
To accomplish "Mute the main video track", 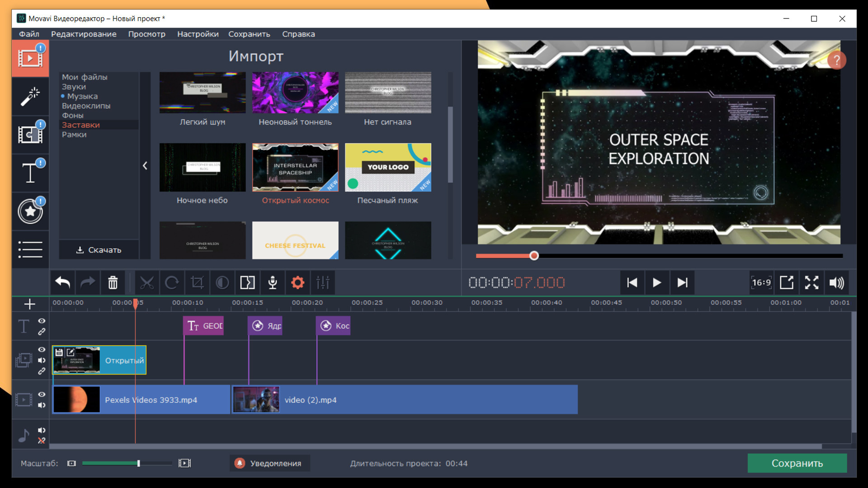I will click(x=42, y=405).
